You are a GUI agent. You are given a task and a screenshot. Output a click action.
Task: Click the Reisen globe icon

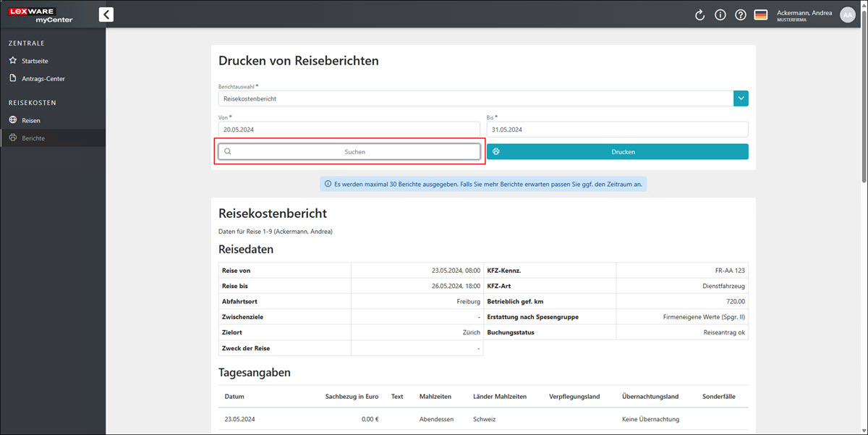pos(13,120)
